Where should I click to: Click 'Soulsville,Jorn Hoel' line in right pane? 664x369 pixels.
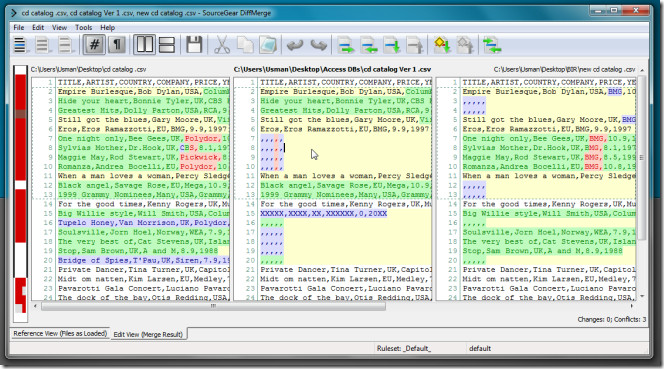coord(549,232)
